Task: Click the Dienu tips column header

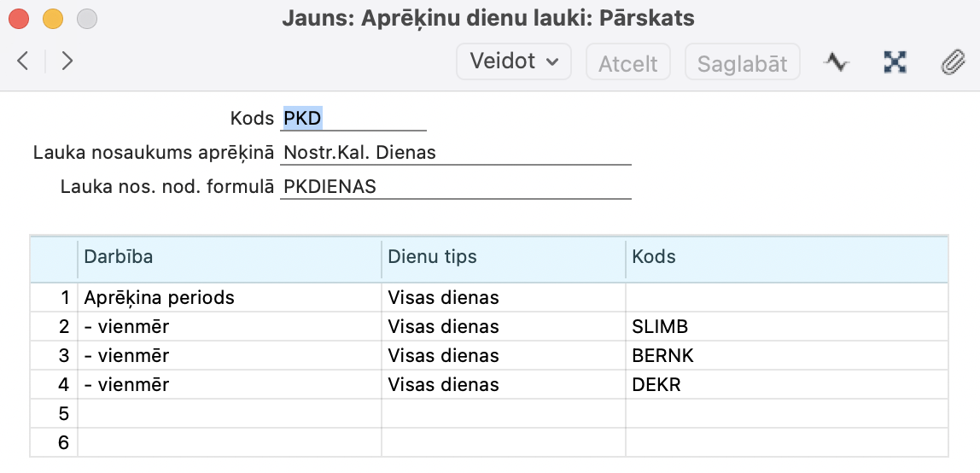Action: coord(503,257)
